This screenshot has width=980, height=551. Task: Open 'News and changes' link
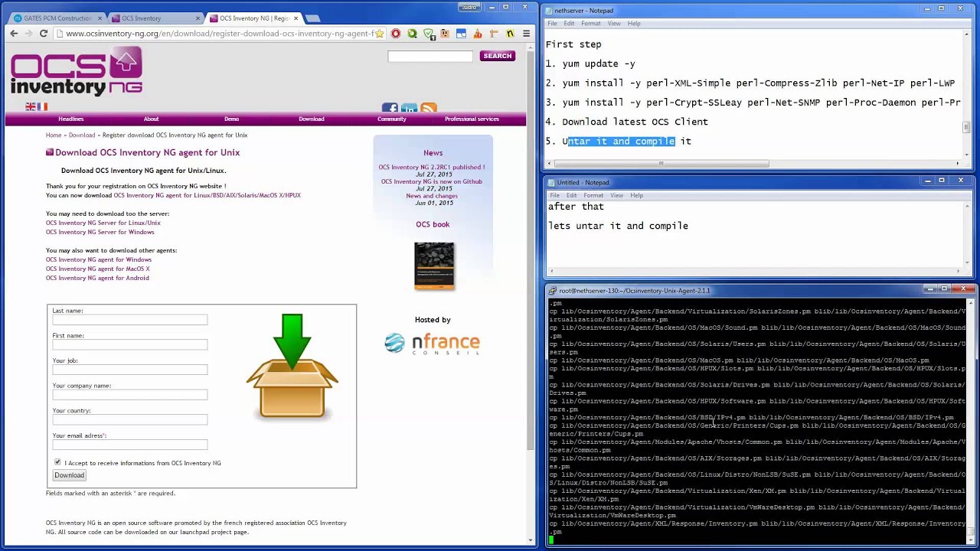432,196
